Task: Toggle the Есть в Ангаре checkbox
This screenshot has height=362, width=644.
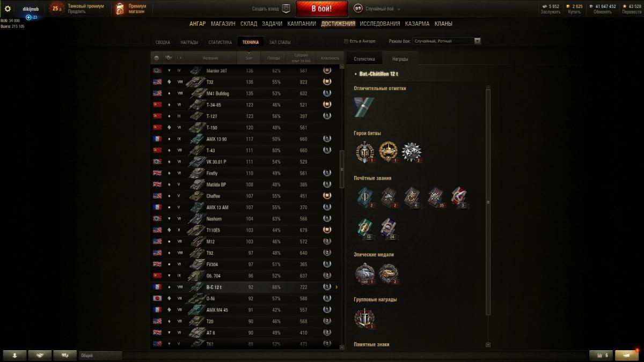Action: tap(346, 41)
